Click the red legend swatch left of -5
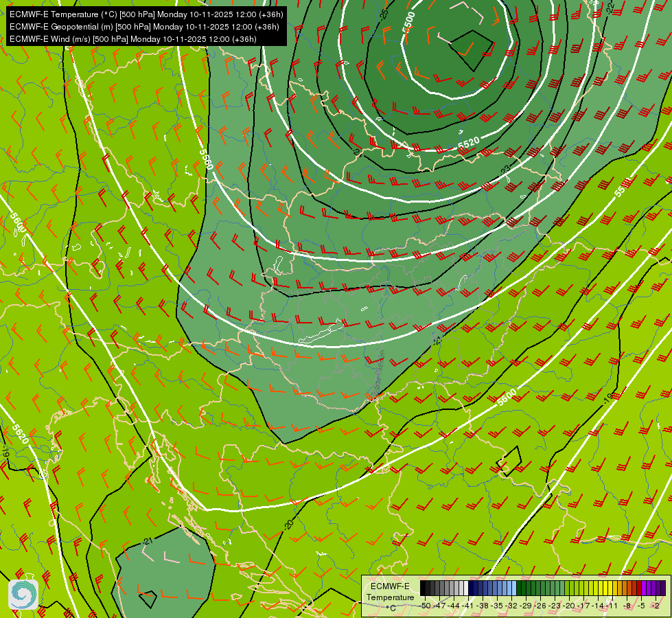This screenshot has width=672, height=618. [639, 588]
